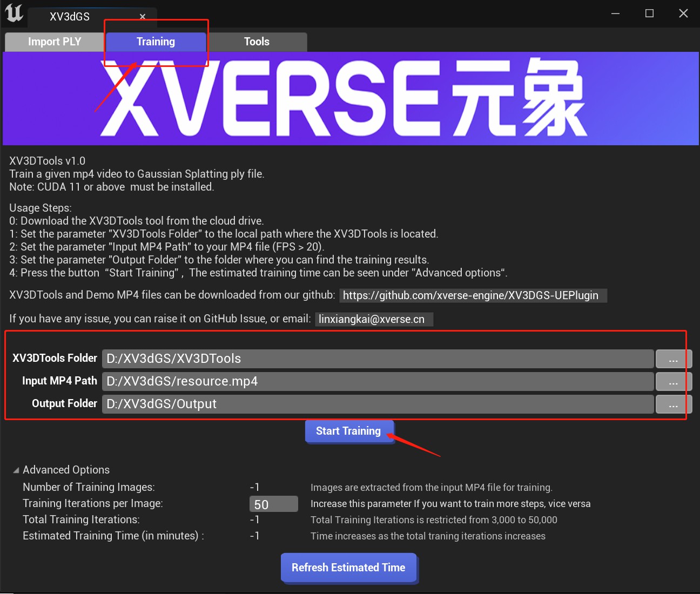Click the 'Note: CUDA 11 or above' line
700x594 pixels.
coord(112,187)
